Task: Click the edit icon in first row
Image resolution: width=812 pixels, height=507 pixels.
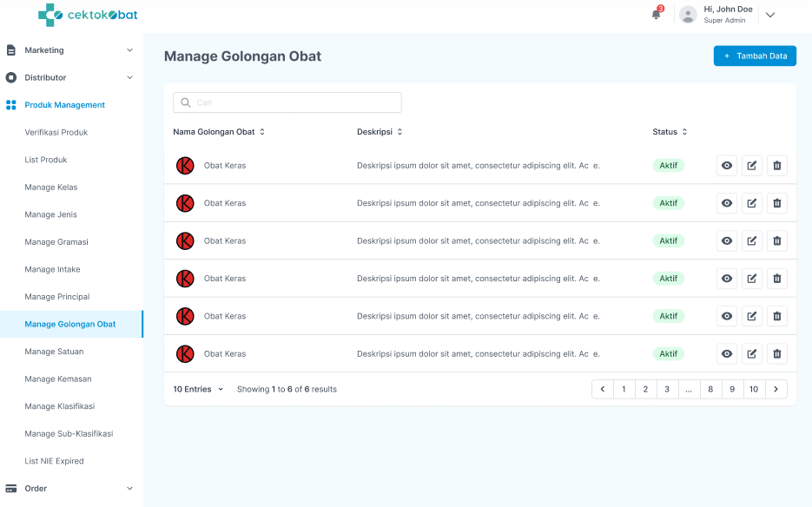Action: coord(752,166)
